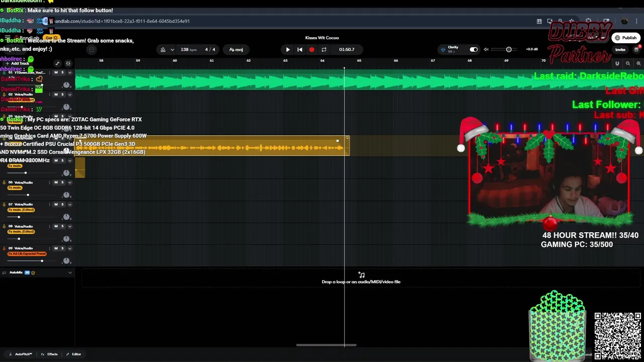Zoom in the timeline view
The image size is (644, 362).
point(638,63)
